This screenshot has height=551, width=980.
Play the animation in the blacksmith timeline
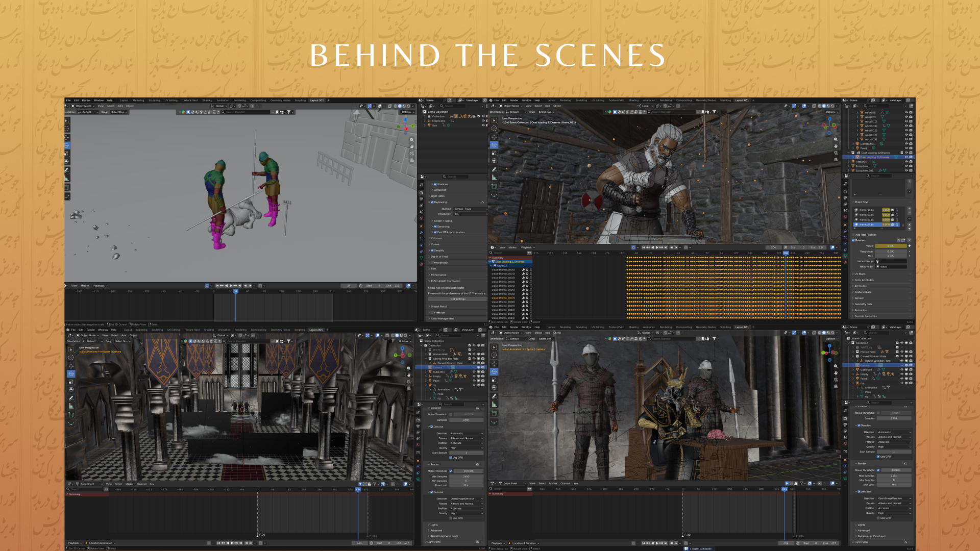tap(656, 247)
